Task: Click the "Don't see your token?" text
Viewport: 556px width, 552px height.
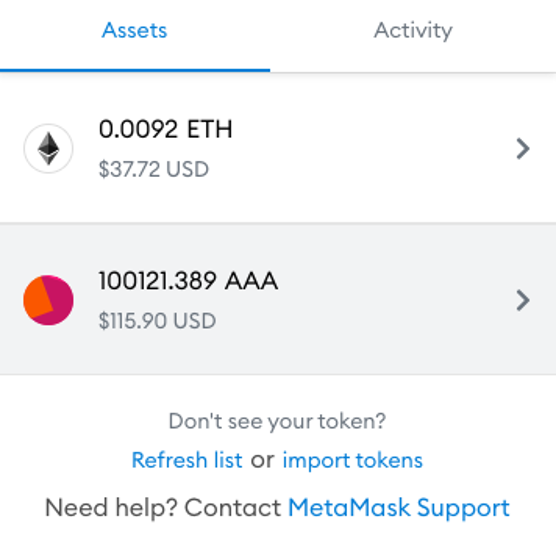Action: (x=277, y=422)
